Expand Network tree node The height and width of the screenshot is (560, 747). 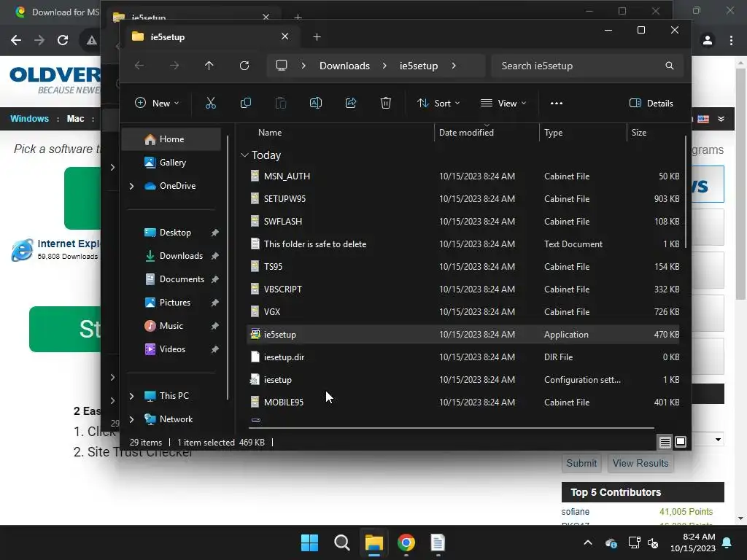tap(132, 419)
